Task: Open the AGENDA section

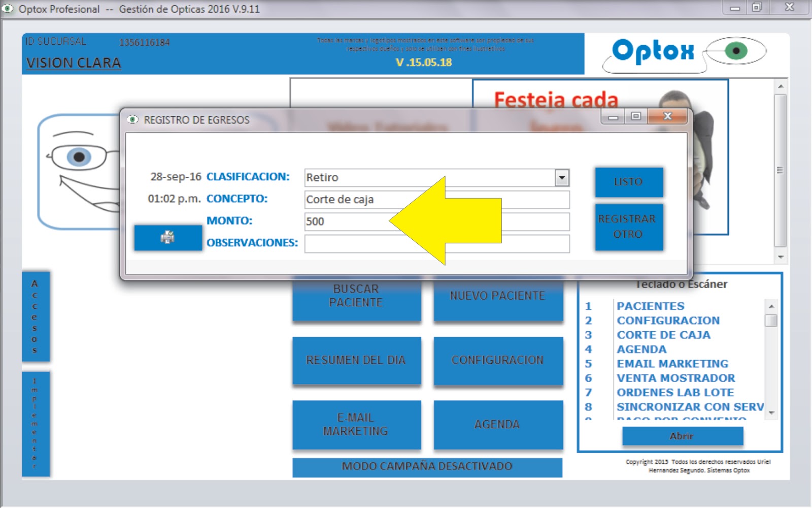Action: pos(498,425)
